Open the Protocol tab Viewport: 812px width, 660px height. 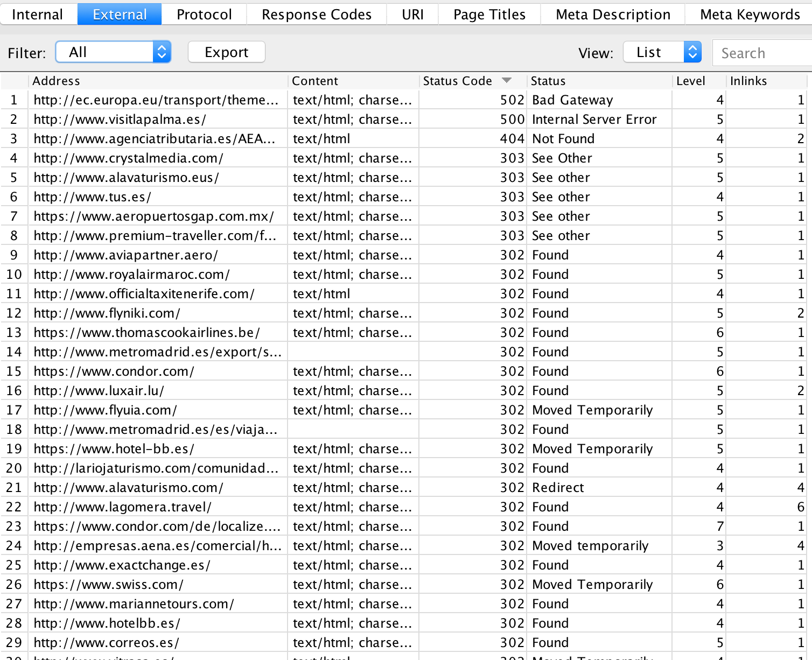point(204,15)
